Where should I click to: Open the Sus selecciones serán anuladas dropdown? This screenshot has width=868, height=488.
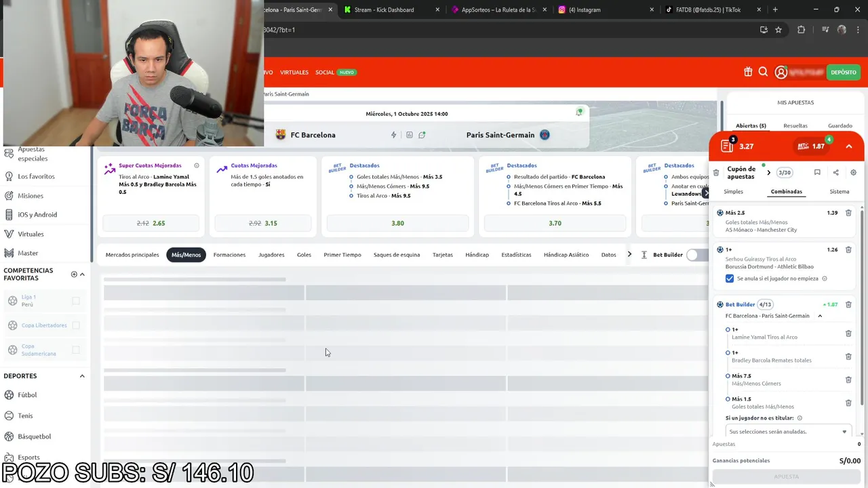click(x=789, y=432)
